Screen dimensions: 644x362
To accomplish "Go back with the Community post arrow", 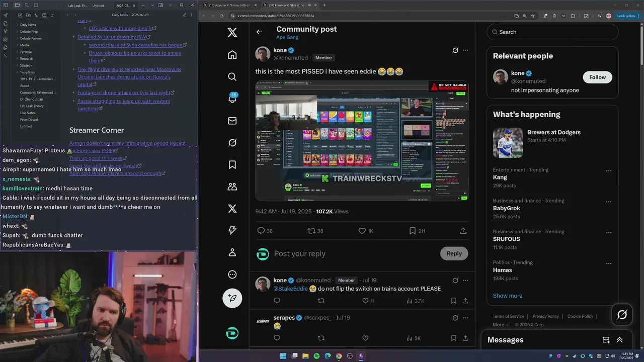I will click(x=259, y=32).
